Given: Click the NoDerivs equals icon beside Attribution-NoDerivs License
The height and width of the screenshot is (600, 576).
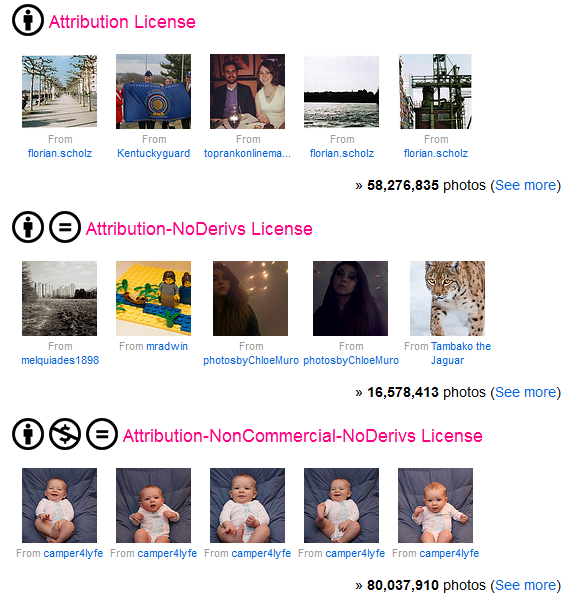Looking at the screenshot, I should point(65,227).
